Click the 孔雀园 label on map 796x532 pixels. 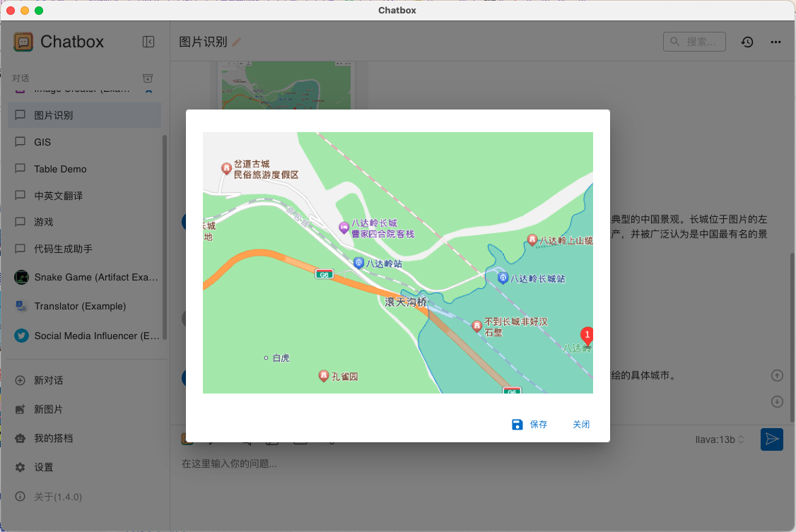(345, 377)
